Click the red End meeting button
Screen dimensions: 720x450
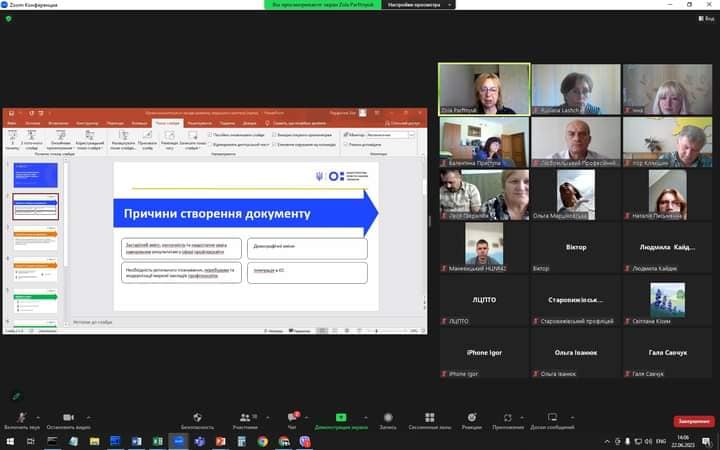tap(693, 421)
